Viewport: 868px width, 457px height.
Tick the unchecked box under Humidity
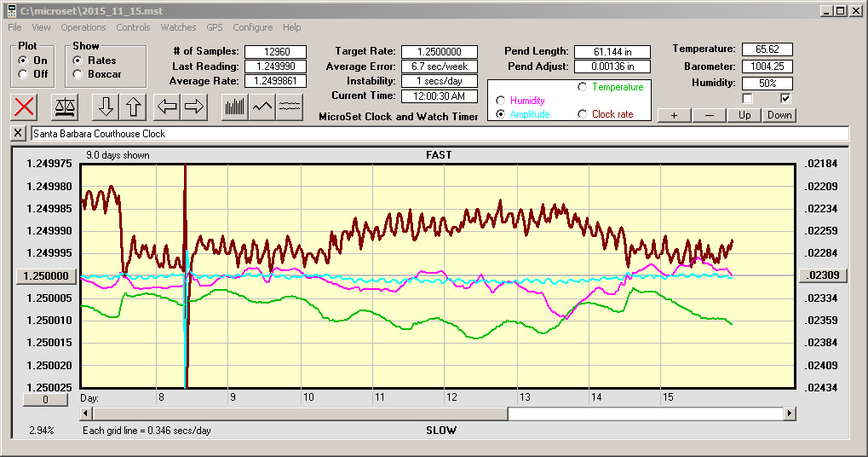(747, 99)
